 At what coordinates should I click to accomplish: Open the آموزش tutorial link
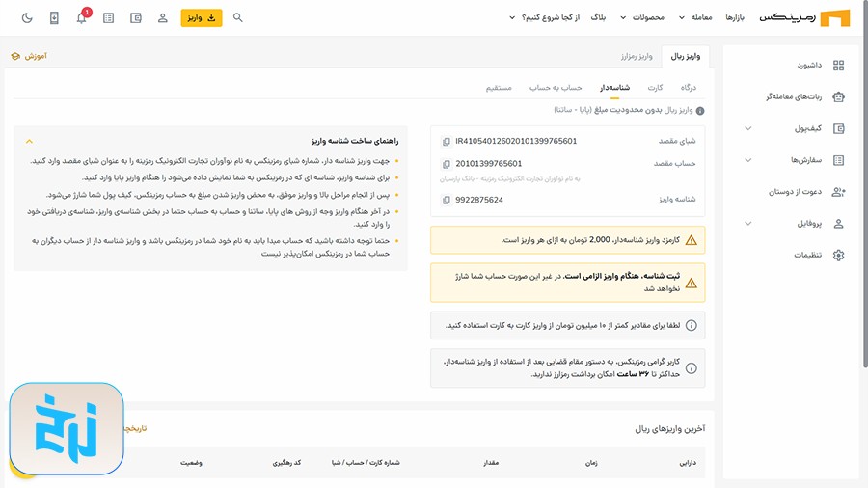29,56
